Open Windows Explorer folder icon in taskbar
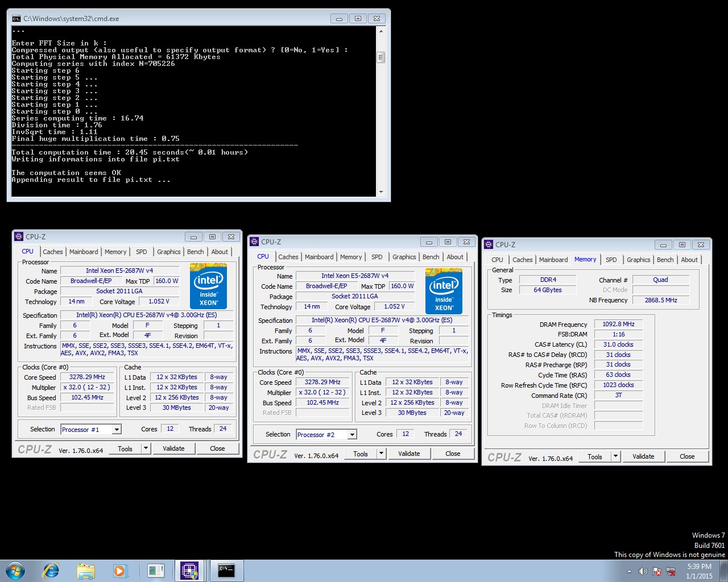The image size is (728, 582). (x=85, y=571)
